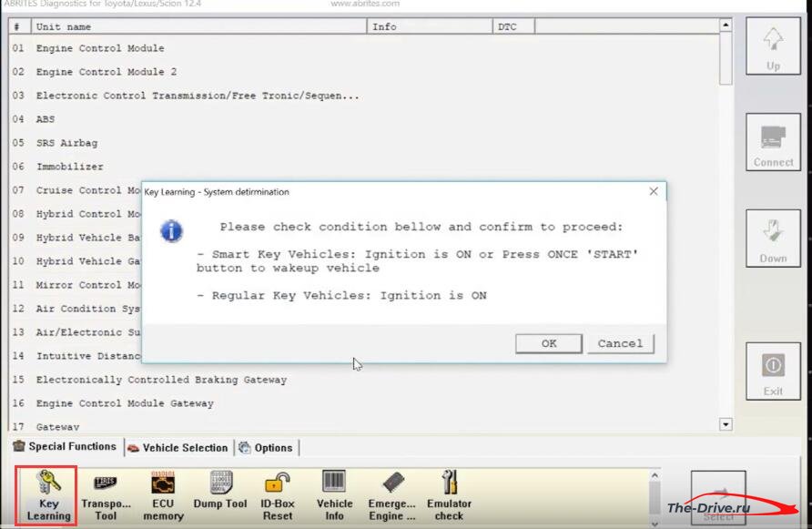This screenshot has height=529, width=812.
Task: Open the Vehicle Info function
Action: tap(334, 495)
